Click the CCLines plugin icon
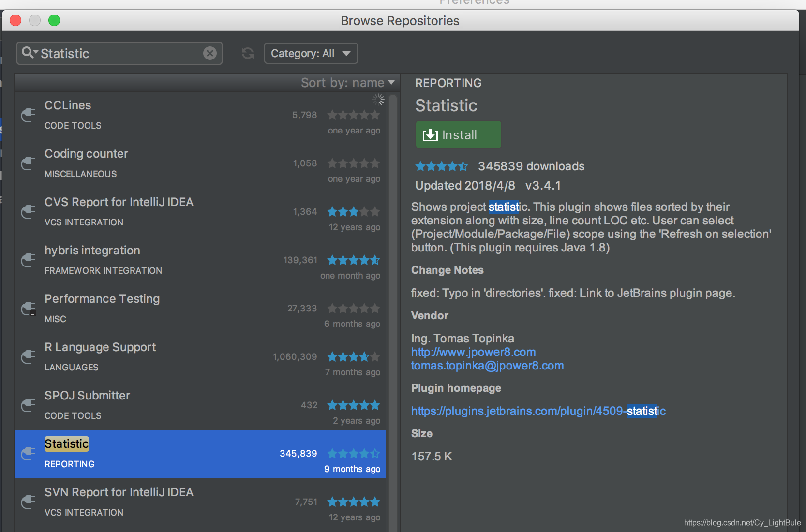Viewport: 806px width, 532px height. [x=28, y=115]
